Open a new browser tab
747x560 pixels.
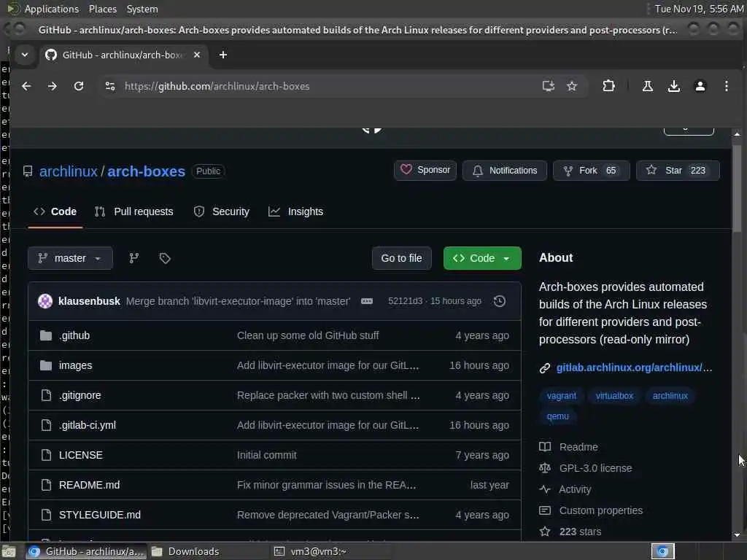[223, 55]
